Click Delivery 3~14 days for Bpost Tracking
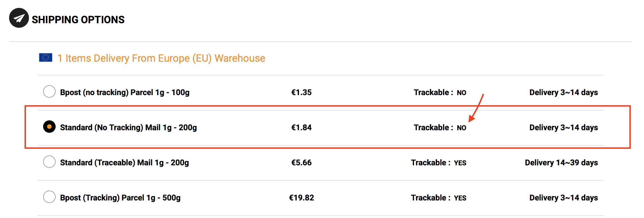 point(564,198)
